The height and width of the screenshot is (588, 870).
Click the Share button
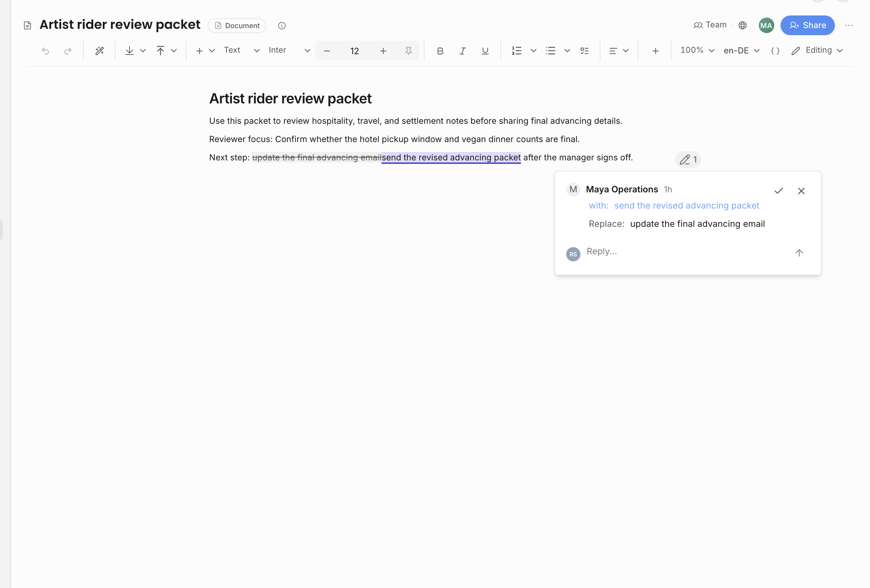807,25
